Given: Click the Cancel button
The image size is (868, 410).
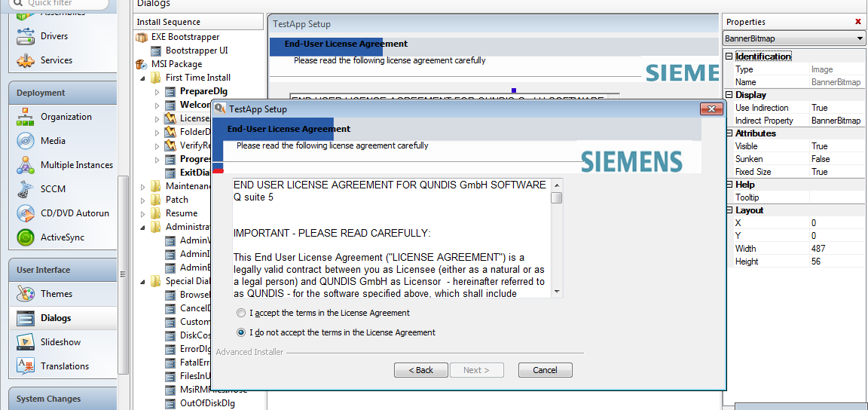Looking at the screenshot, I should coord(545,370).
